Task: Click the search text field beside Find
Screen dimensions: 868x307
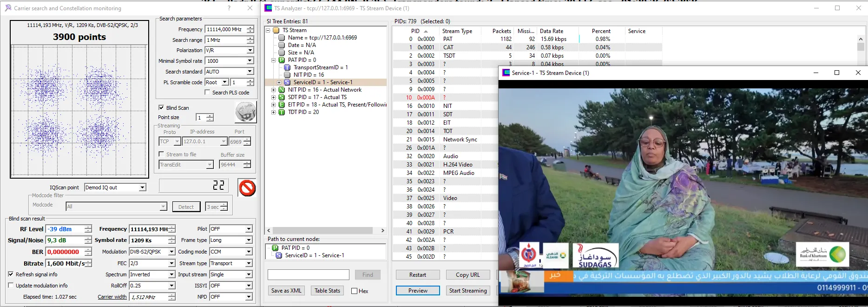Action: (309, 275)
